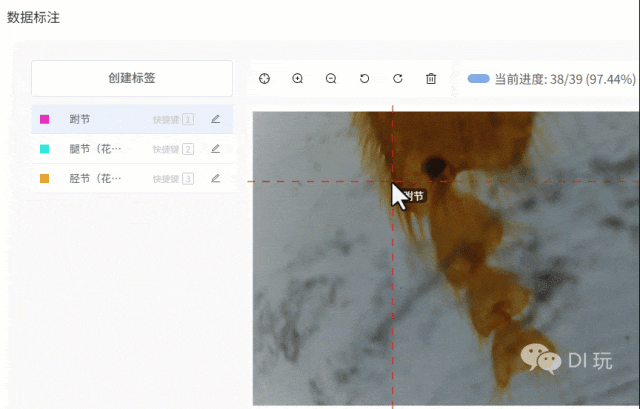Edit the 腿节 label with pencil icon
This screenshot has height=409, width=640.
click(216, 149)
